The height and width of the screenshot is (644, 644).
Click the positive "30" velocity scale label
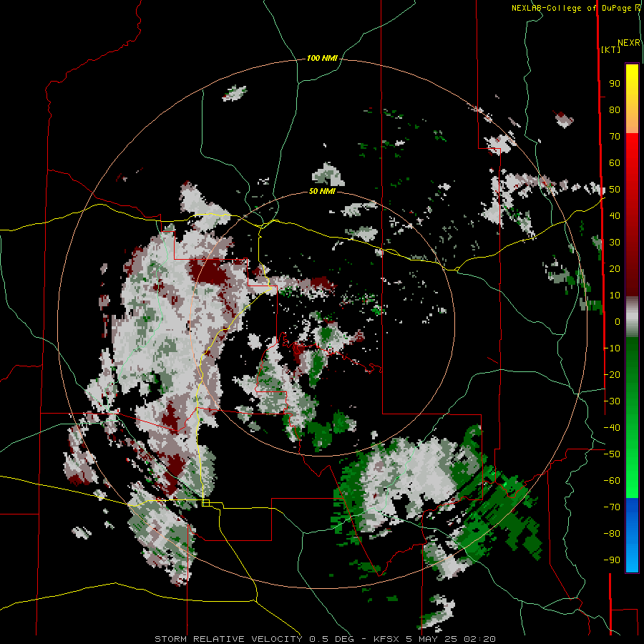pos(615,243)
